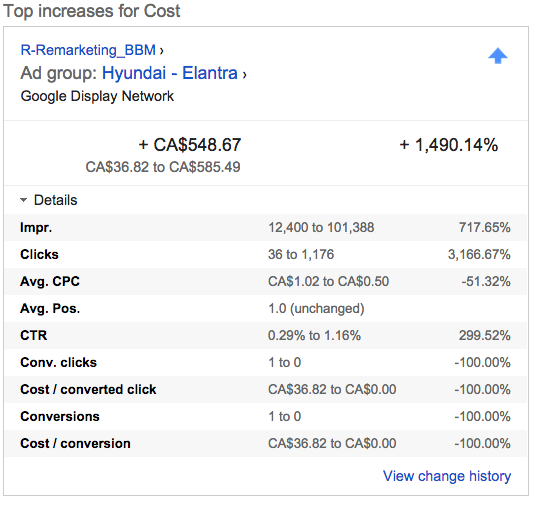Select the Conv. clicks row
The height and width of the screenshot is (506, 546).
coord(266,362)
